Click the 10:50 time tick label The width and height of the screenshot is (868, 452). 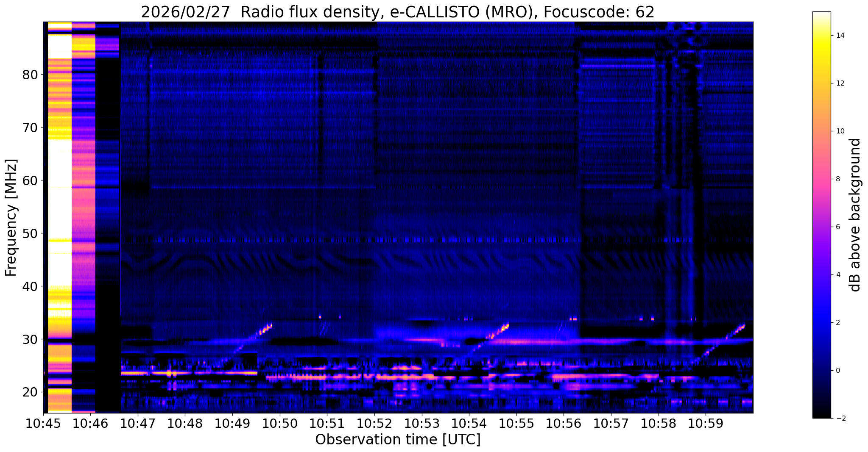pos(279,424)
